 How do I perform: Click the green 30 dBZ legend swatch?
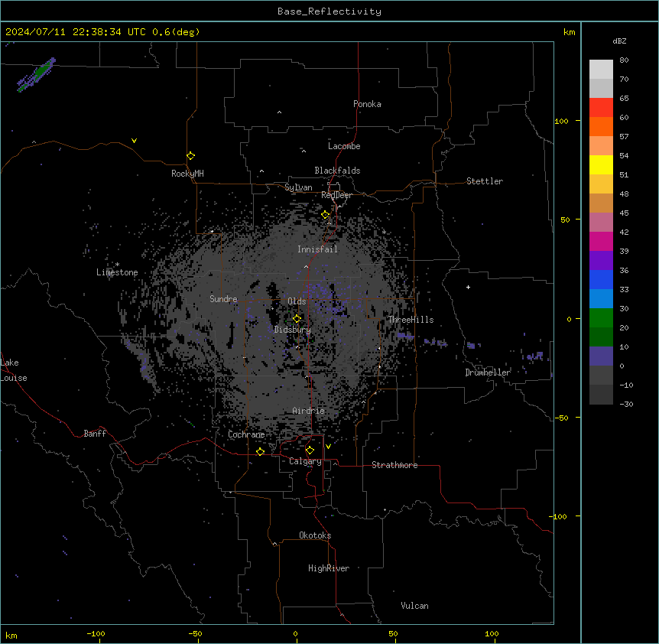601,318
